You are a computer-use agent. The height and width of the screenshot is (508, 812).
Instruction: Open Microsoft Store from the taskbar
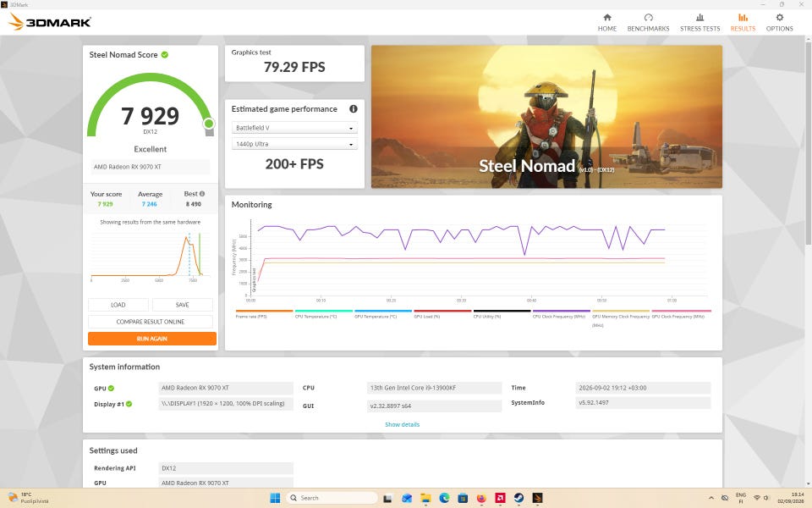coord(463,498)
